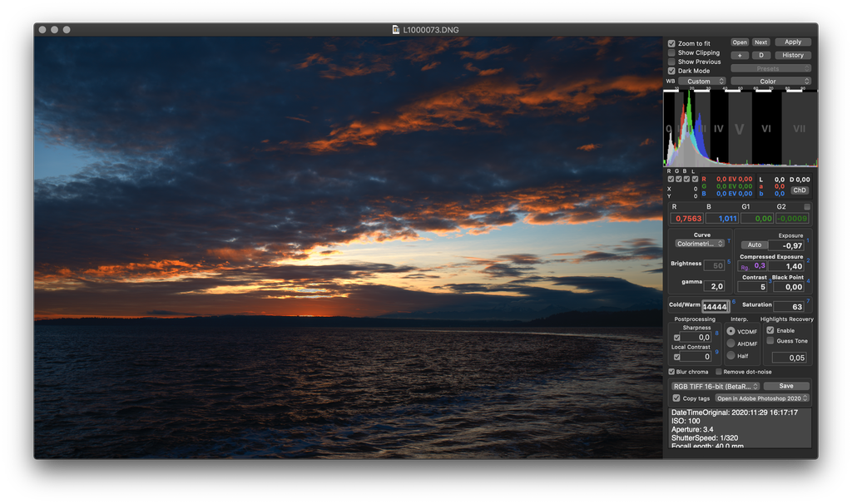The image size is (852, 504).
Task: Click the Auto exposure button
Action: point(754,245)
